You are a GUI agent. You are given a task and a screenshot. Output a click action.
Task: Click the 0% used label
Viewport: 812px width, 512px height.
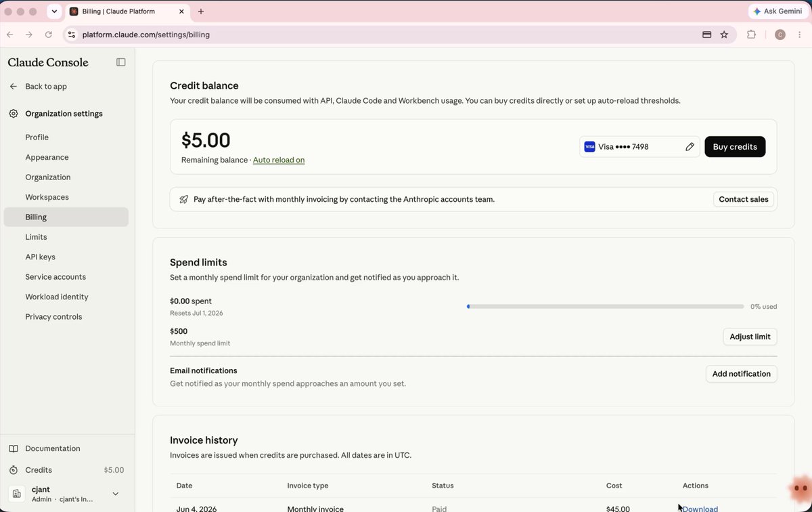click(x=763, y=307)
